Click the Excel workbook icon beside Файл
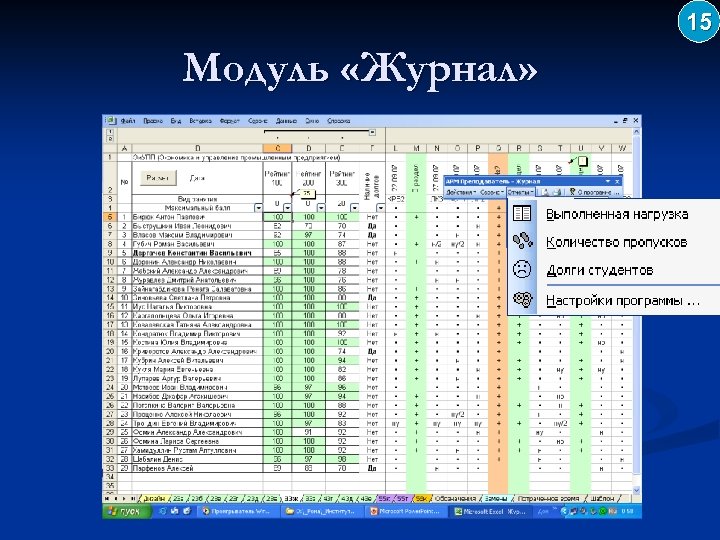Viewport: 720px width, 540px height. pyautogui.click(x=110, y=120)
